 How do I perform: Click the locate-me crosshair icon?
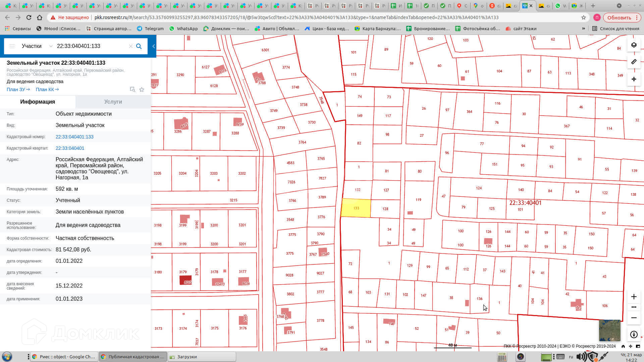(x=634, y=79)
